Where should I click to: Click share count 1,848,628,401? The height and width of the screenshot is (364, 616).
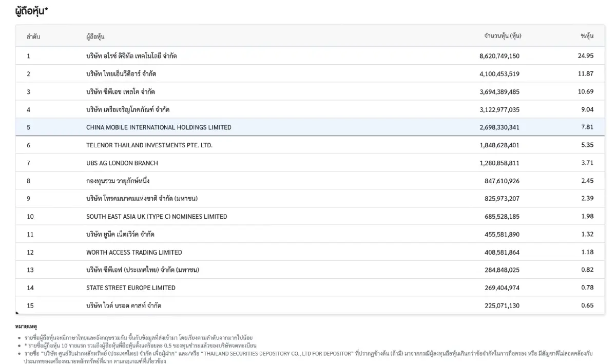(499, 145)
